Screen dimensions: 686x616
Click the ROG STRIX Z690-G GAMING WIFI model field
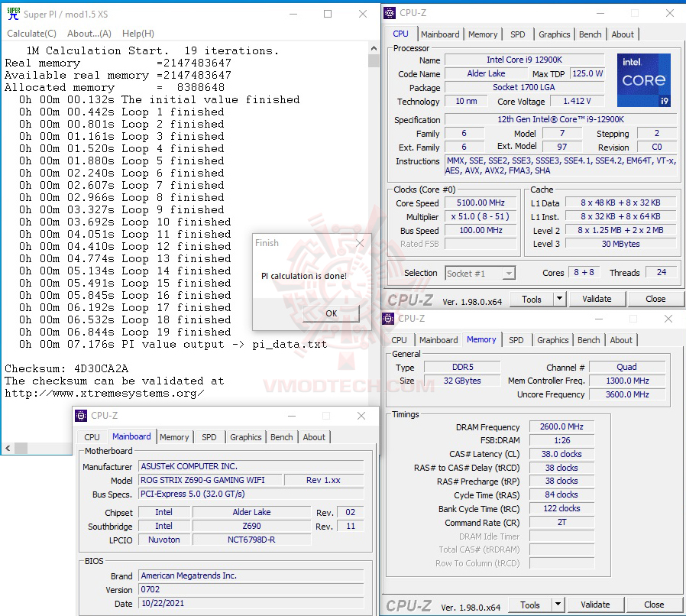209,480
